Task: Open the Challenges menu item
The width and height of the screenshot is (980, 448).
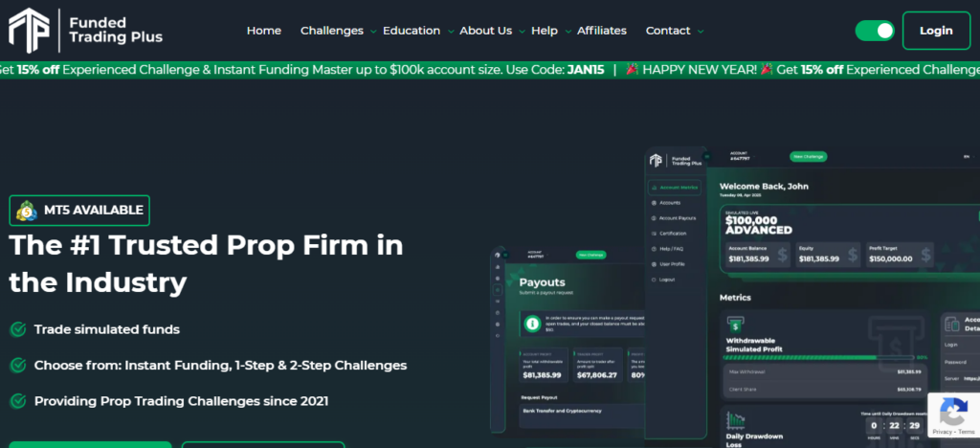Action: pyautogui.click(x=332, y=31)
